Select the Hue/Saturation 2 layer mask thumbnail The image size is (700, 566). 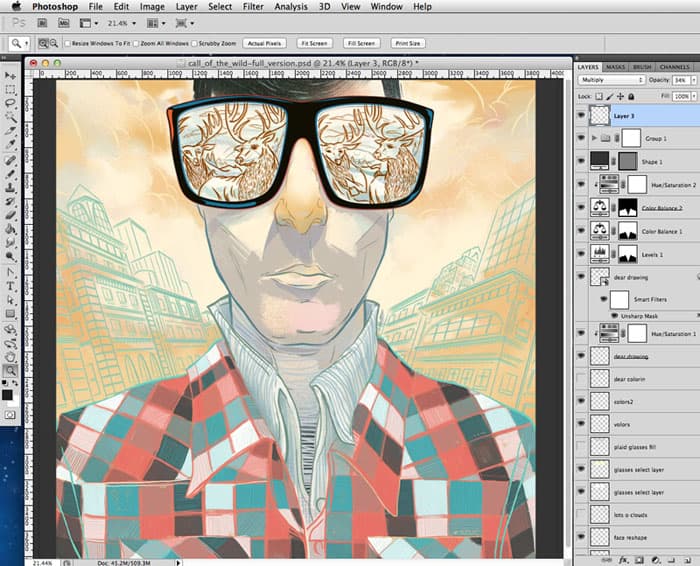pos(637,184)
